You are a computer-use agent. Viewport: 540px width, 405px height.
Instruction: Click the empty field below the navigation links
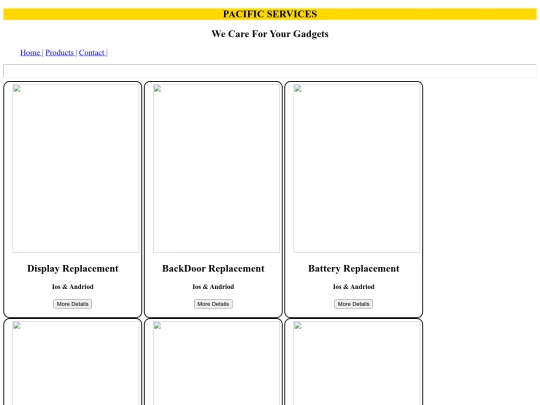click(270, 71)
